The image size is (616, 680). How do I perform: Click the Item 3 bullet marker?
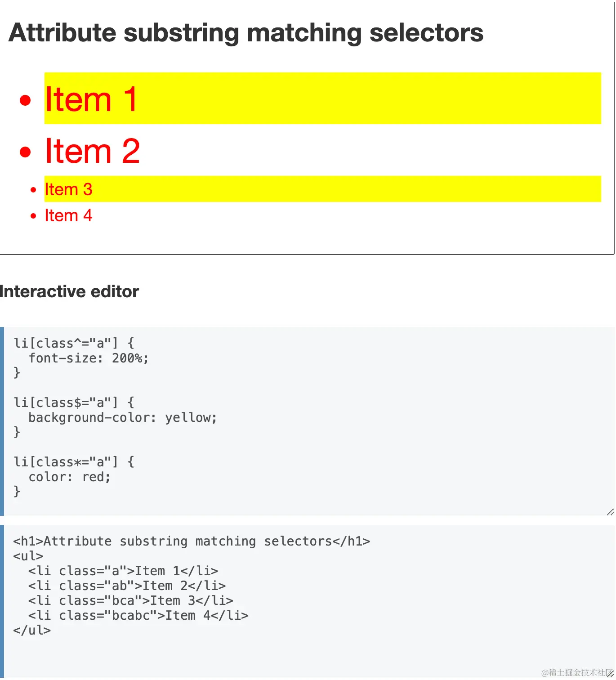(x=33, y=190)
